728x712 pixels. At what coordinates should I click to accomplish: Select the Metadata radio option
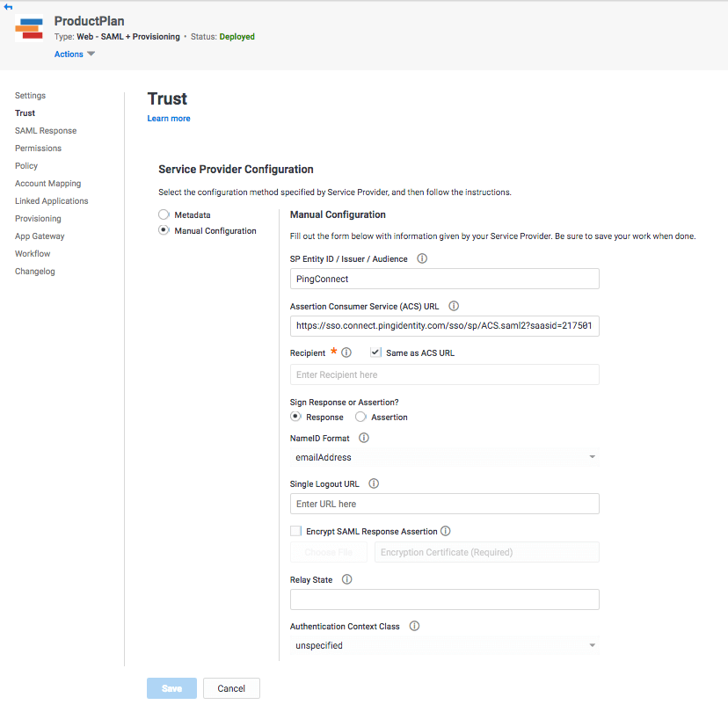(x=164, y=214)
